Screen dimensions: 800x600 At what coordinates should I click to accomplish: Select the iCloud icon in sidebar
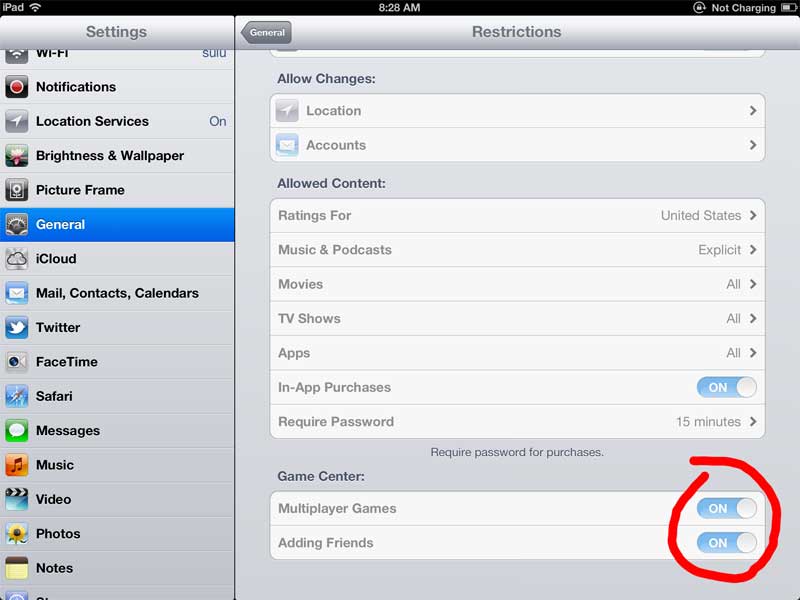click(x=16, y=259)
